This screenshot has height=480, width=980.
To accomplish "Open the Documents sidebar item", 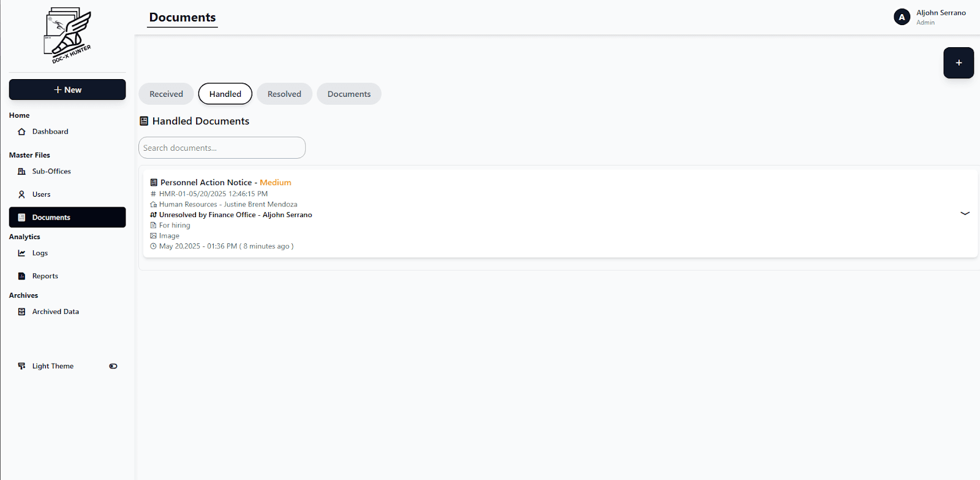I will coord(67,217).
